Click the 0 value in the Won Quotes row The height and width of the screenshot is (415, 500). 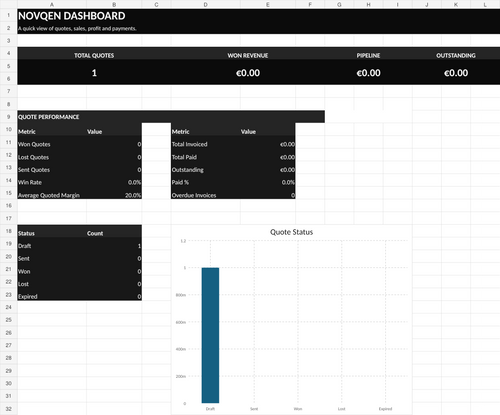139,144
